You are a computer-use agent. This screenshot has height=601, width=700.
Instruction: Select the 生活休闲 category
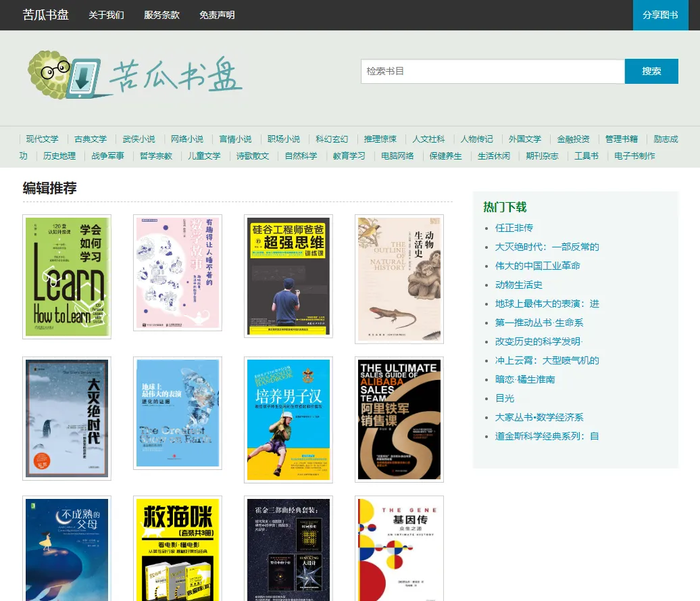[x=494, y=156]
